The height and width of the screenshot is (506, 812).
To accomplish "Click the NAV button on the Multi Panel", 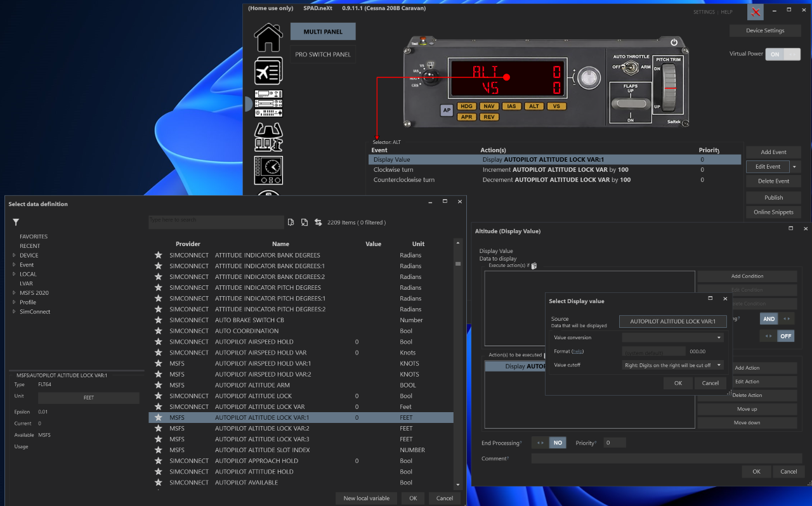I will click(x=488, y=107).
